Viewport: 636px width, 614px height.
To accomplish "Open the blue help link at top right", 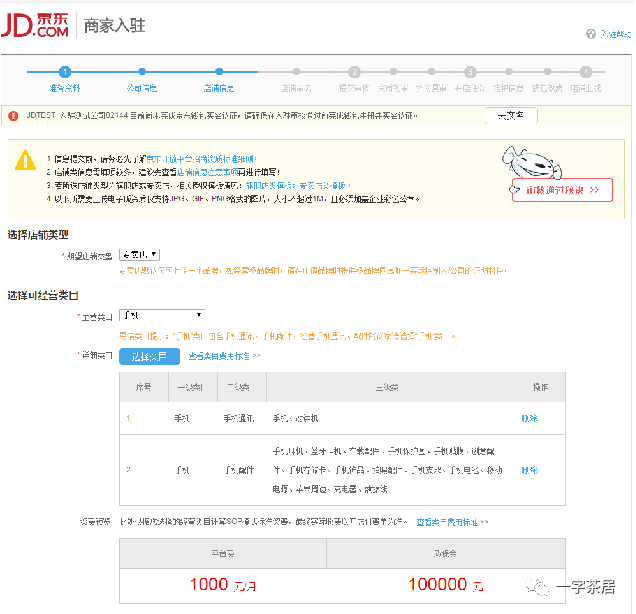I will 615,34.
